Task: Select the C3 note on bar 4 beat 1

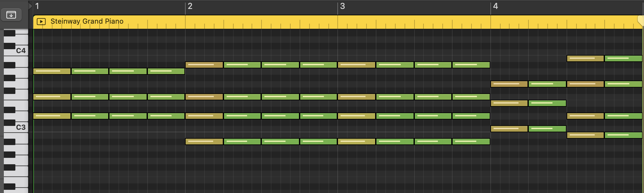Action: (509, 129)
